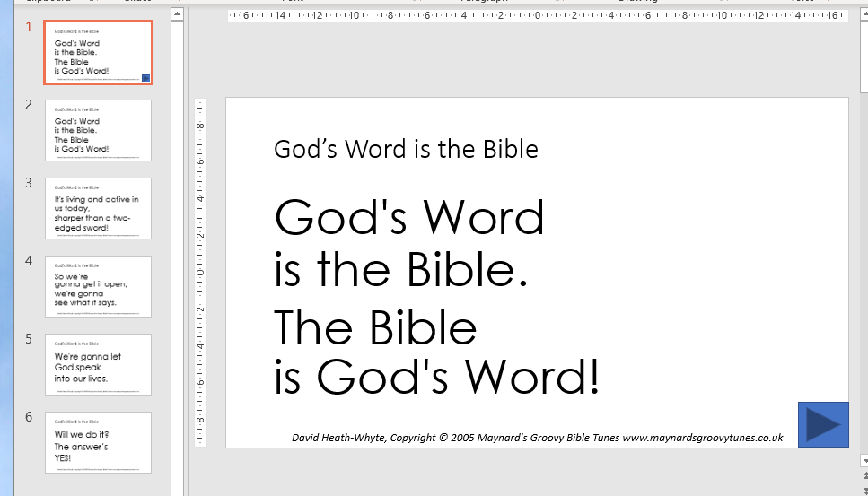Click the slide title 'God's Word is the Bible'
Viewport: 868px width, 496px height.
click(406, 149)
